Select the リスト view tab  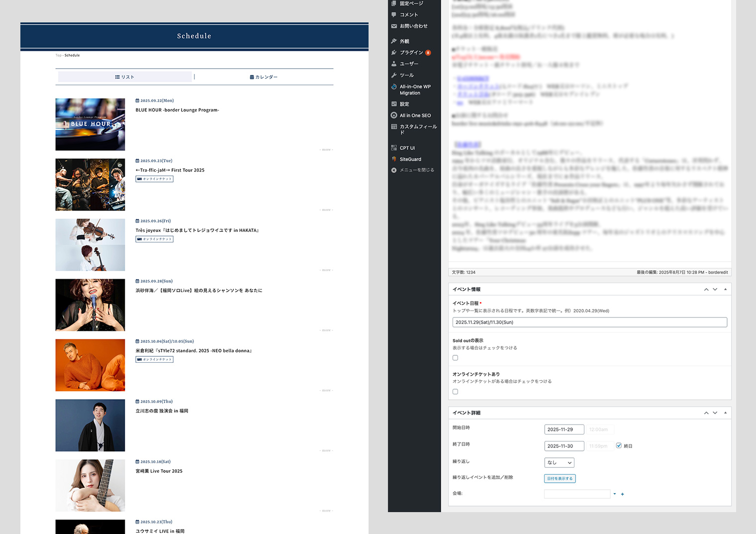[125, 77]
